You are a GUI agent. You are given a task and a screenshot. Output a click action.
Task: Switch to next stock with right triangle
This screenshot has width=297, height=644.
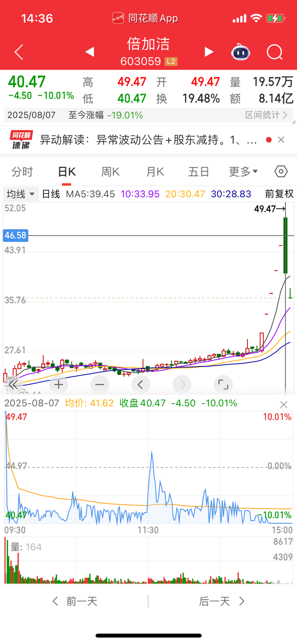209,52
